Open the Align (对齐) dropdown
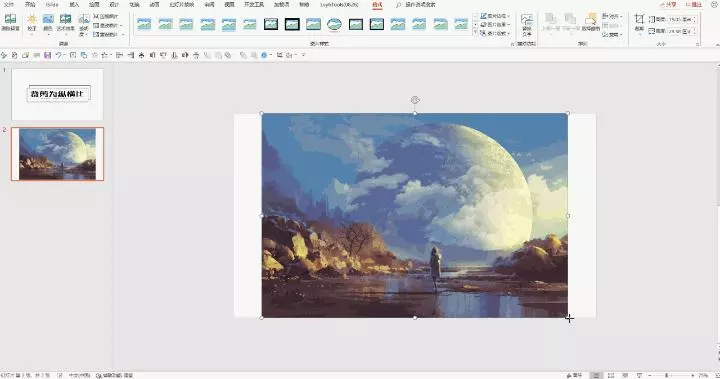This screenshot has width=720, height=379. click(613, 16)
